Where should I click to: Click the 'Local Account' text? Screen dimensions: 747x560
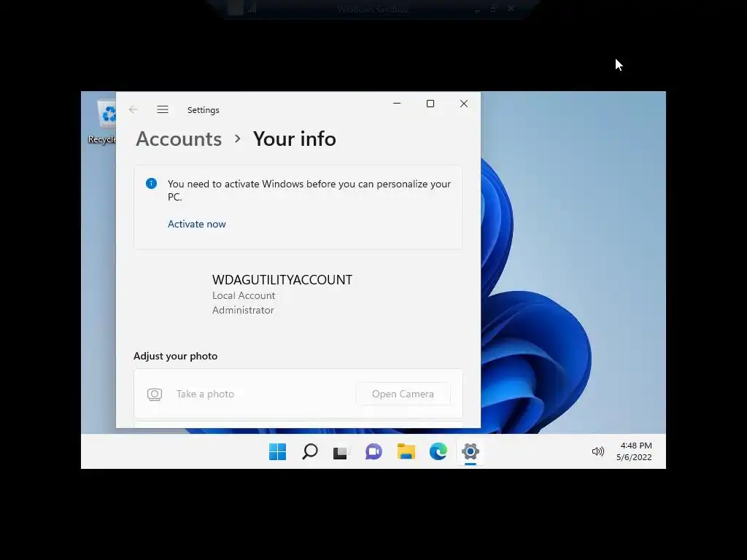point(244,295)
